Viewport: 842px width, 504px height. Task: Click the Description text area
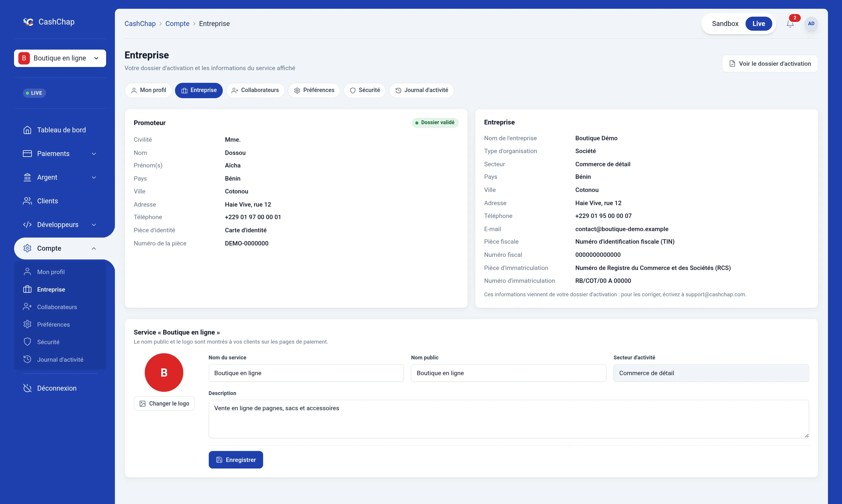pos(509,419)
